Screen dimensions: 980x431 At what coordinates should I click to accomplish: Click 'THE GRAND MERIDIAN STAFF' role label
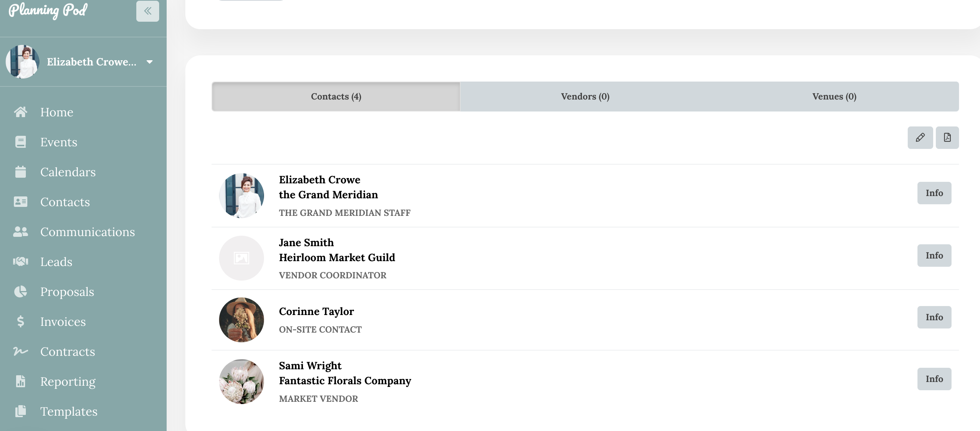pyautogui.click(x=344, y=213)
